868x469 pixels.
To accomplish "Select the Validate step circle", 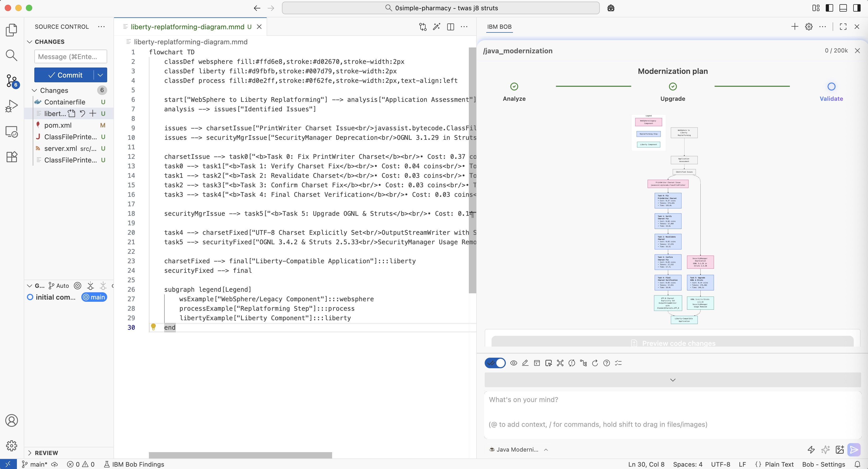I will [831, 87].
